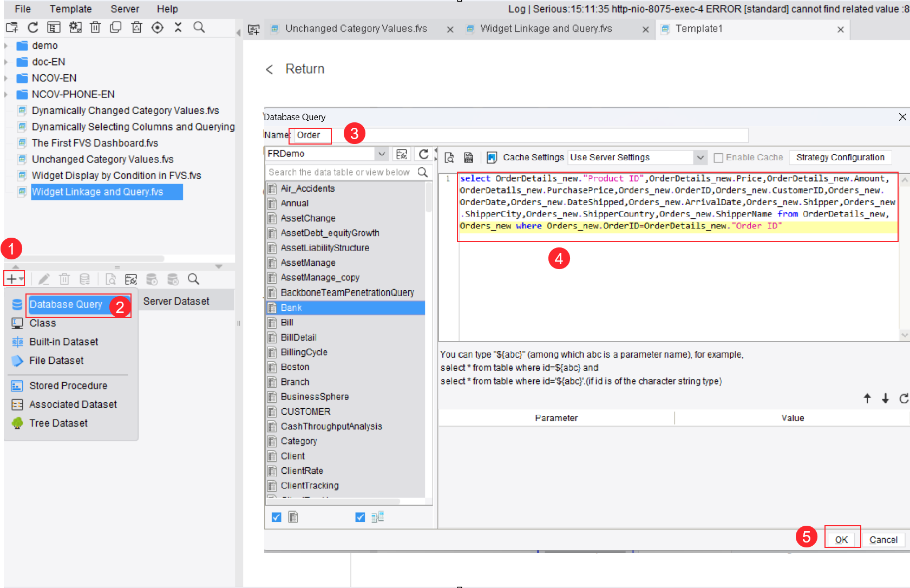Click the dataset Name input field
910x588 pixels.
(520, 135)
